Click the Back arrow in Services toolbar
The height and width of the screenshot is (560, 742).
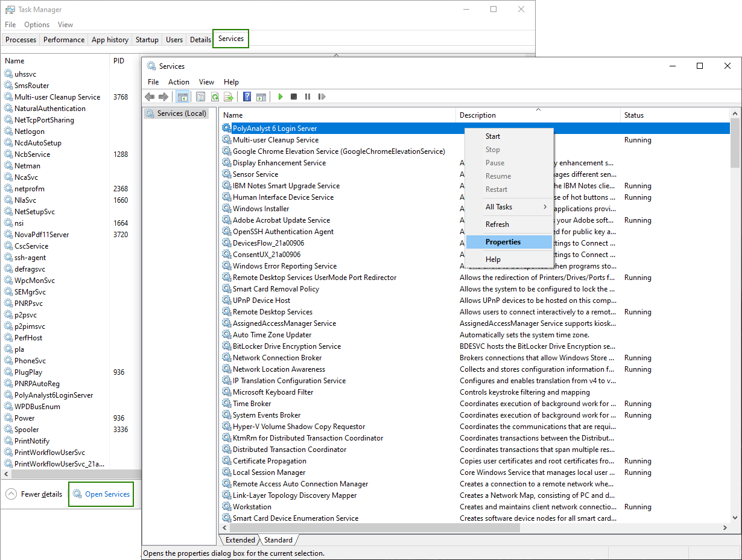pyautogui.click(x=150, y=97)
